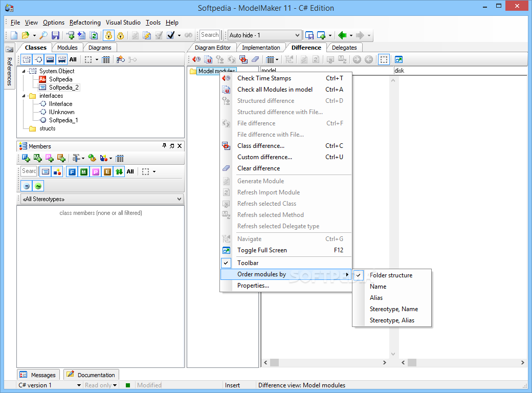This screenshot has width=532, height=393.
Task: Click the class creation wizard icon in Classes toolbar
Action: 120,59
